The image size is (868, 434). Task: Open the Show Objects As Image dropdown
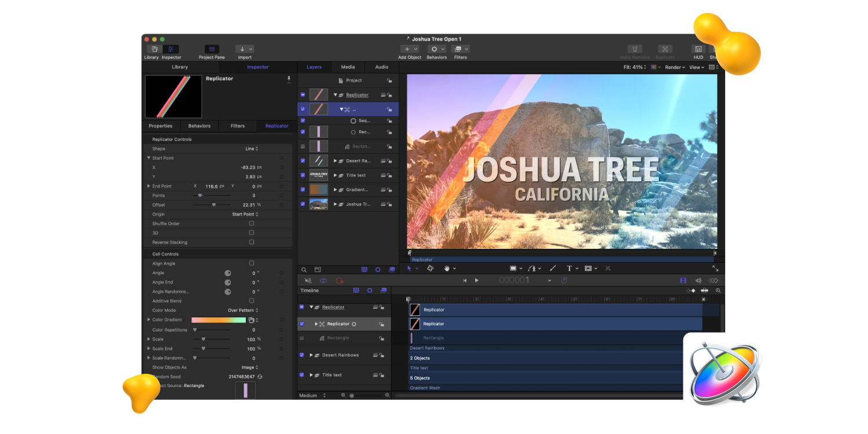tap(250, 367)
